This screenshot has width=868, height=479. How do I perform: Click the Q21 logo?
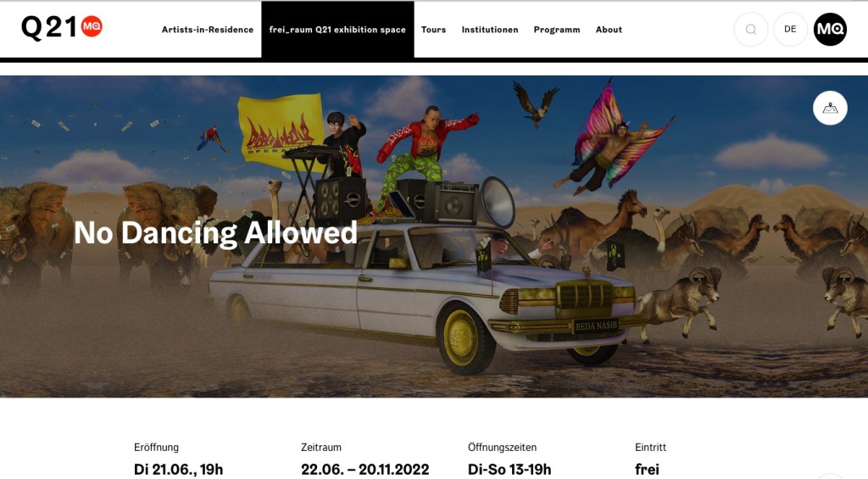coord(61,27)
